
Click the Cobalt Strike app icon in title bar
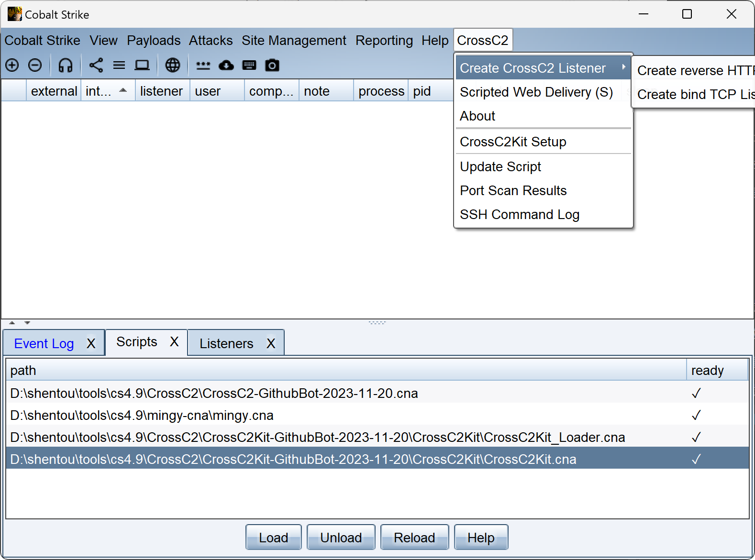(x=14, y=14)
